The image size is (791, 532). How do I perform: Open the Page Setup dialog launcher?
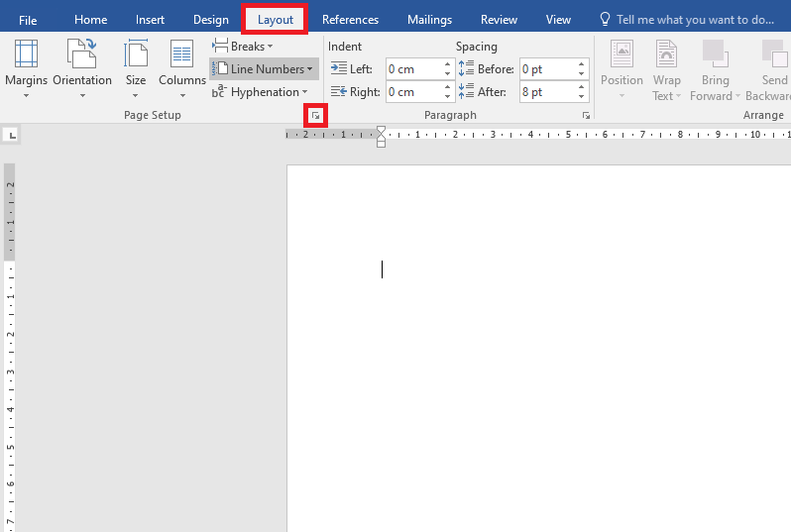[315, 116]
